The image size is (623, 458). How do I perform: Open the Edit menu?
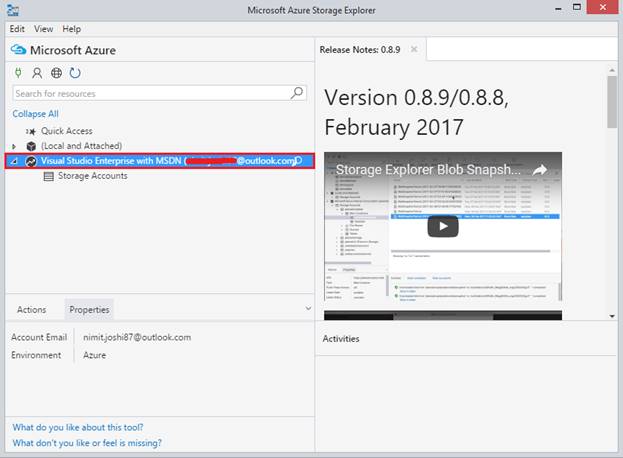17,29
